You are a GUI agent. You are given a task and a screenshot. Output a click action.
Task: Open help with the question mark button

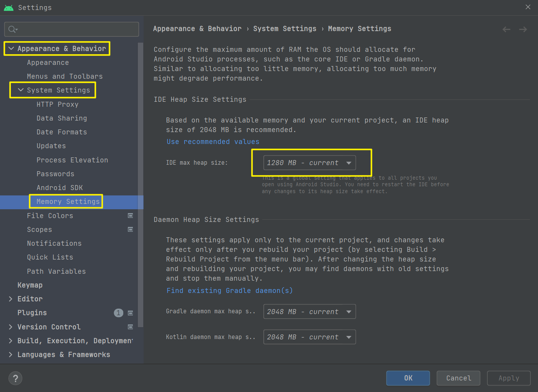(x=15, y=378)
